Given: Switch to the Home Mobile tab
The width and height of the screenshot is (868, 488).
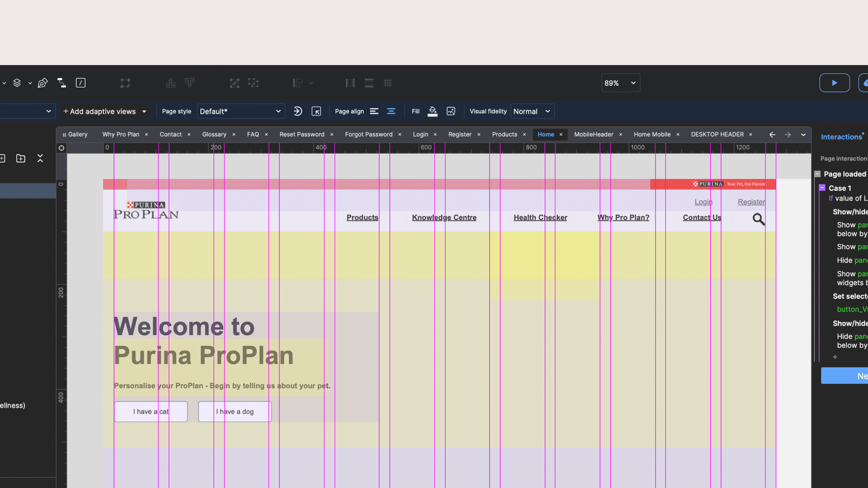Looking at the screenshot, I should coord(652,134).
